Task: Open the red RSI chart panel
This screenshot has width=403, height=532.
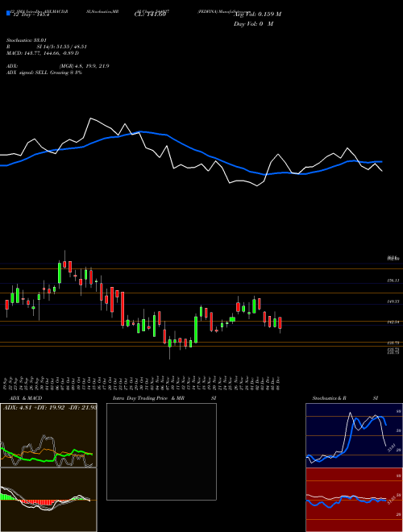Action: [x=354, y=500]
